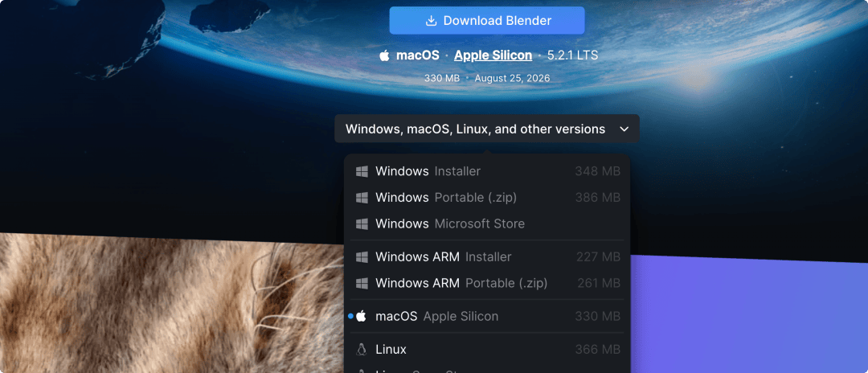Click the Apple logo beside macOS heading
Screen dimensions: 868x373
click(384, 55)
